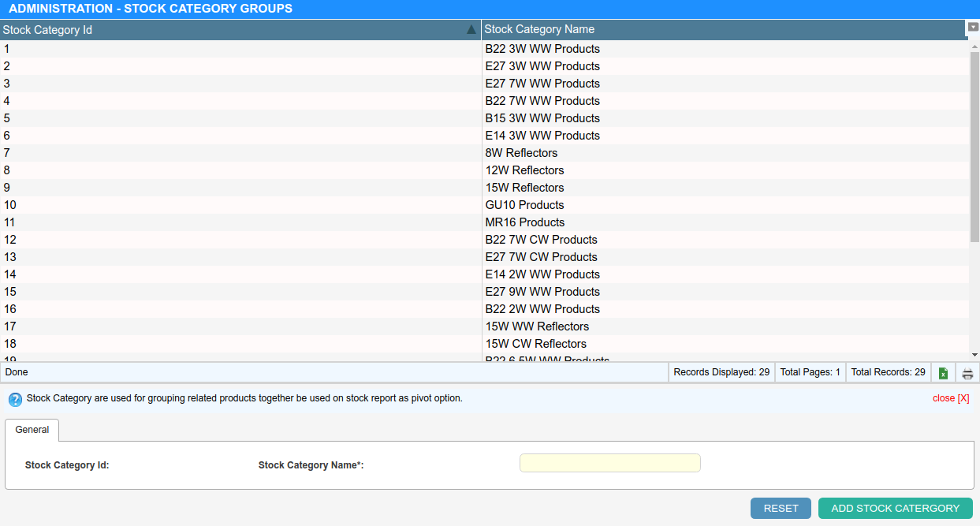980x526 pixels.
Task: Select the E14 3W WW Products row
Action: tap(542, 136)
